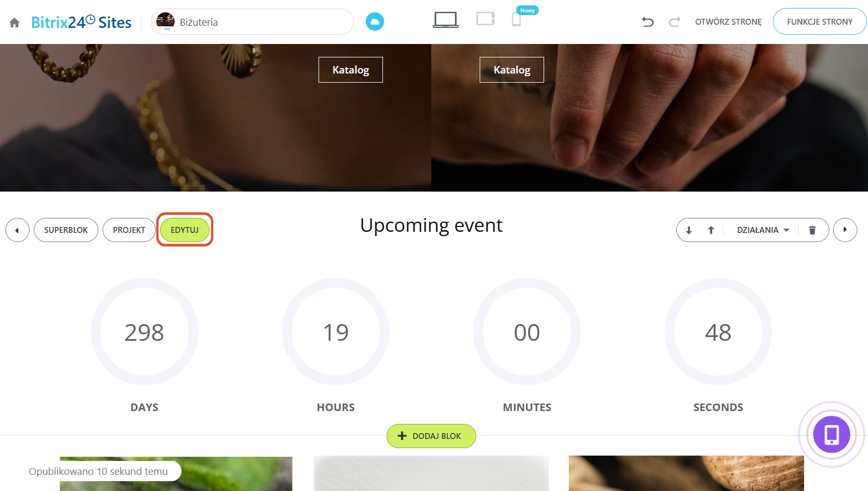Click the blue cloud publish icon
Screen dimensions: 868x491
pyautogui.click(x=375, y=21)
